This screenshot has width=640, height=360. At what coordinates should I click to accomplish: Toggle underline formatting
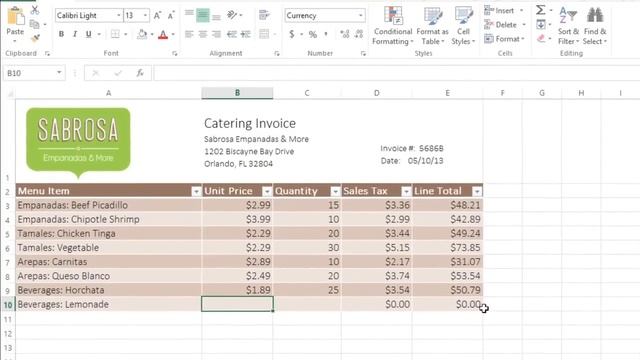[88, 34]
